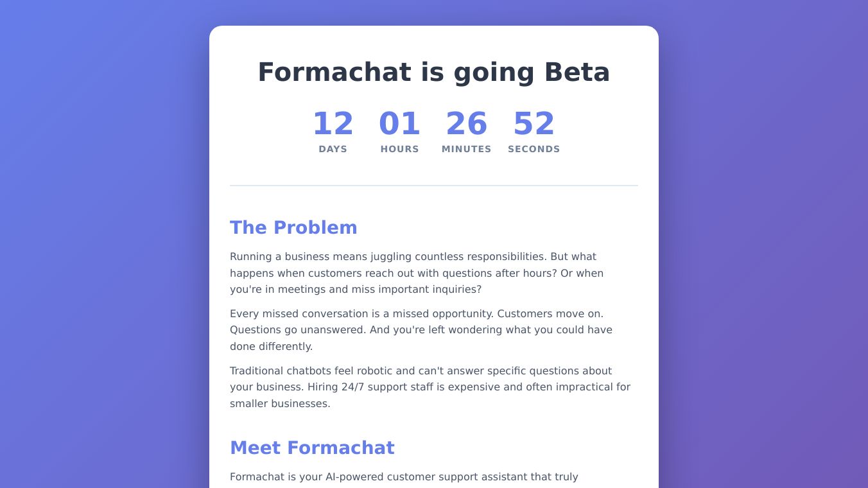Click the 'smaller businesses.' text
Image resolution: width=868 pixels, height=488 pixels.
[x=280, y=404]
